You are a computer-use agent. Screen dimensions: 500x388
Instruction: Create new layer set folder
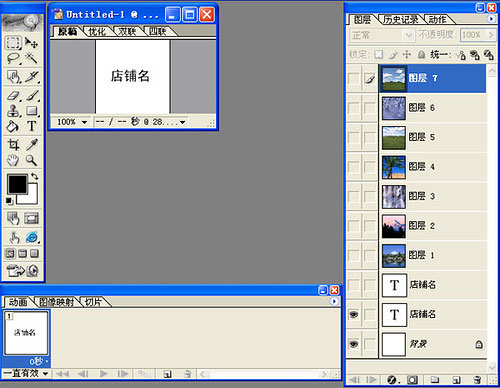point(434,380)
